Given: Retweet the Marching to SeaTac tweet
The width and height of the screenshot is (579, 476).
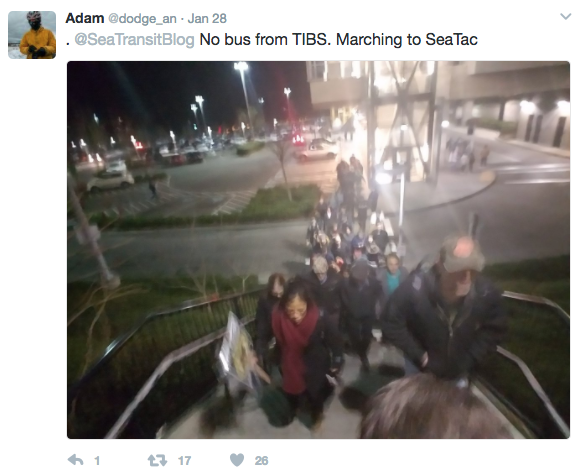Looking at the screenshot, I should [157, 460].
